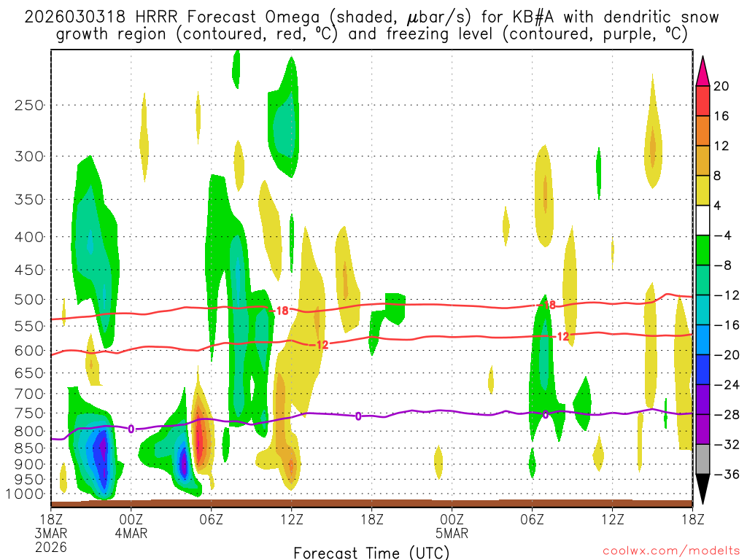The image size is (747, 560).
Task: Select the colorbar label -32
Action: (x=727, y=444)
